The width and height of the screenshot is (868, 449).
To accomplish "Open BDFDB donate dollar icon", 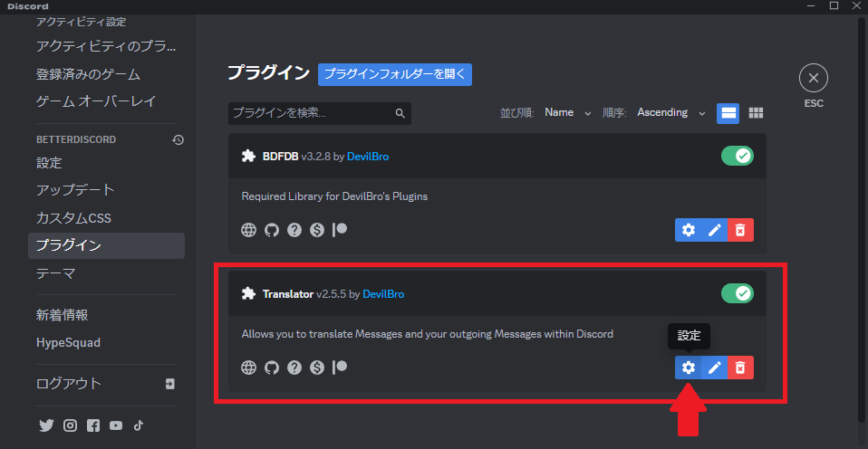I will click(316, 230).
